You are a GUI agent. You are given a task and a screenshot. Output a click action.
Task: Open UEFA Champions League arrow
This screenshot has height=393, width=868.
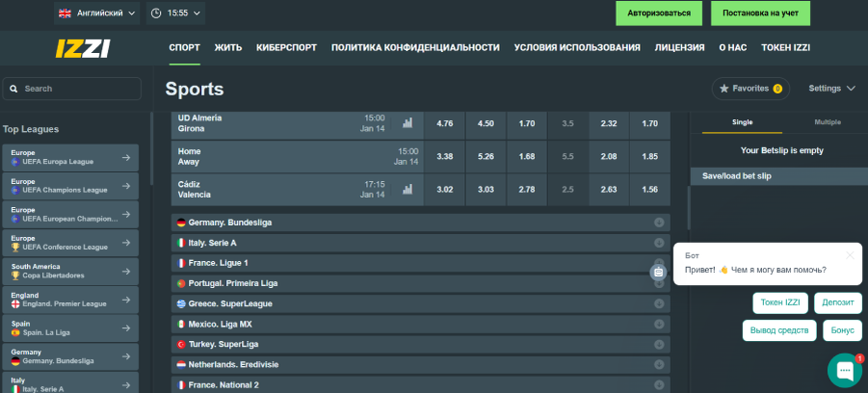(126, 186)
